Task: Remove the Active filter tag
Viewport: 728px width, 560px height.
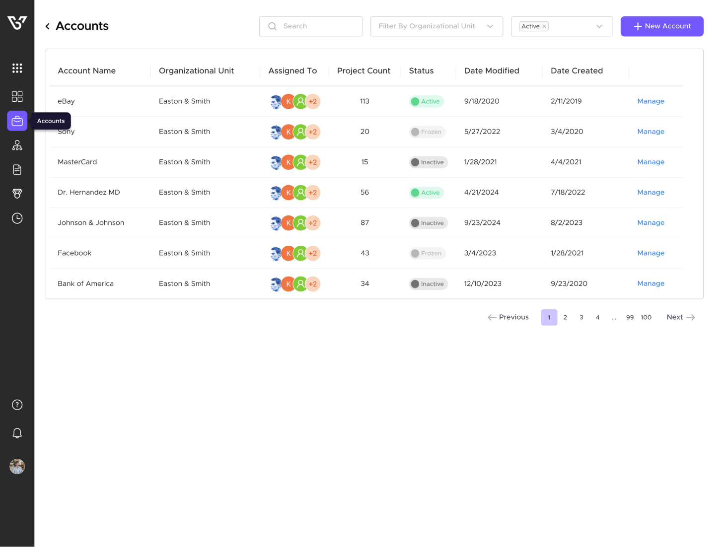Action: (544, 26)
